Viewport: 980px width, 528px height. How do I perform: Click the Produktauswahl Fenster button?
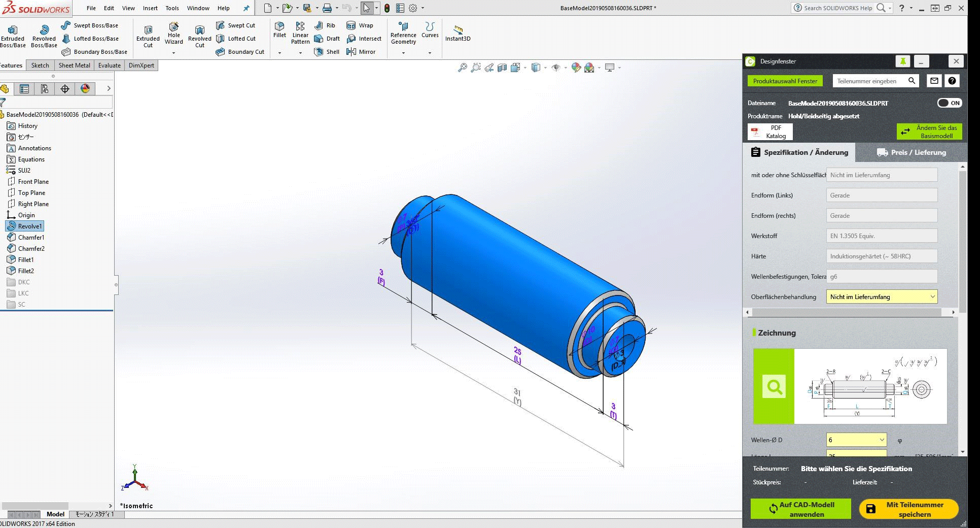click(785, 81)
